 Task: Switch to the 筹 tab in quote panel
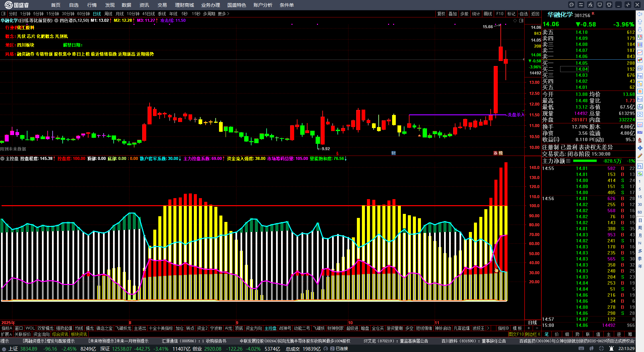(630, 334)
